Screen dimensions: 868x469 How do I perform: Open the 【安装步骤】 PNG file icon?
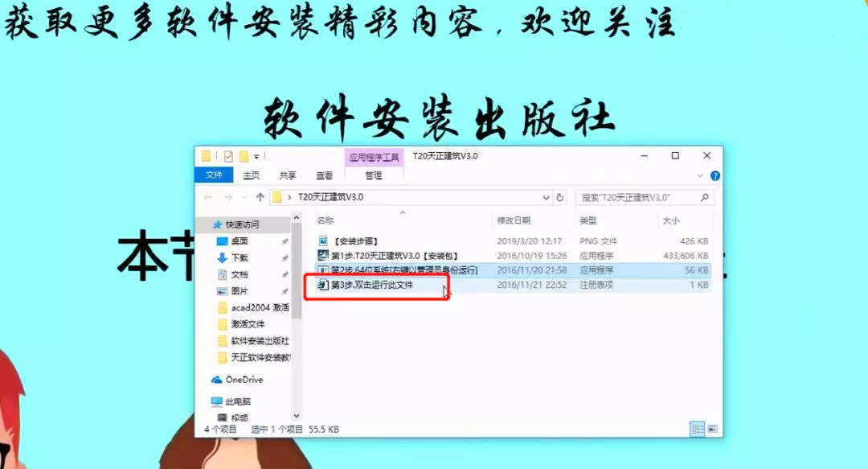323,241
